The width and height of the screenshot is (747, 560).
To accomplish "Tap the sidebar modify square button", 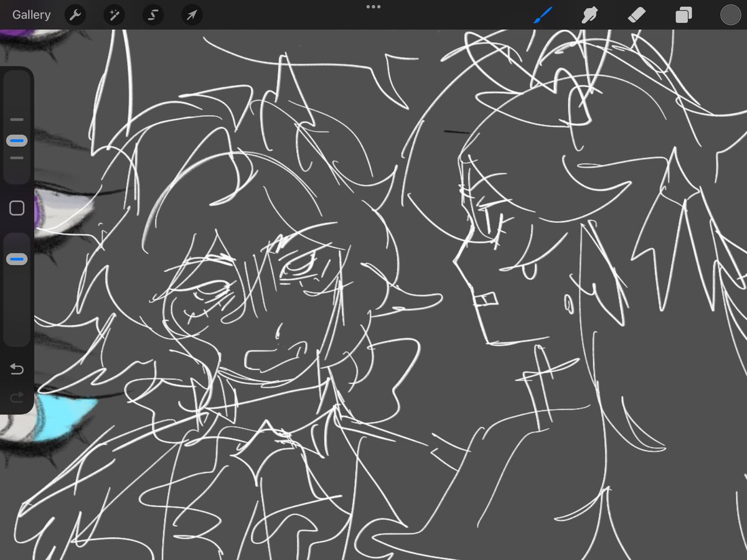I will click(x=17, y=208).
